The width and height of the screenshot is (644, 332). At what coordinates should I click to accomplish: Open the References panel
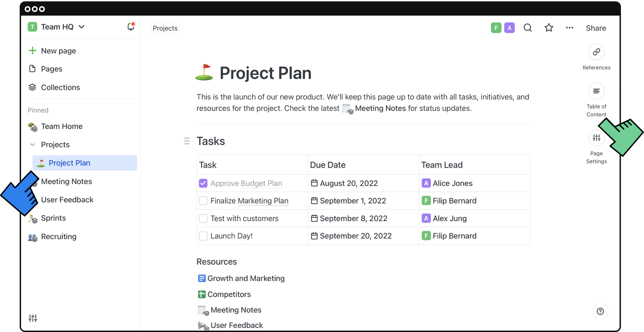pyautogui.click(x=596, y=52)
